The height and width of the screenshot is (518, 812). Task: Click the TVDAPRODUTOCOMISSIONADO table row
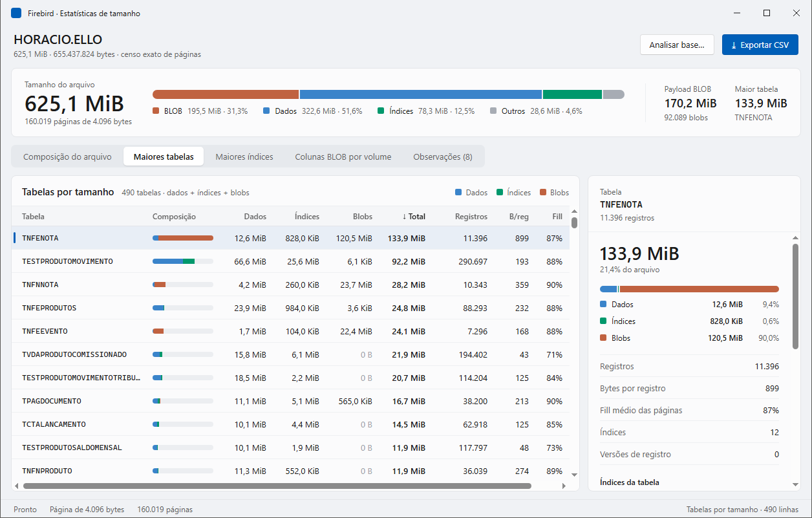click(291, 354)
